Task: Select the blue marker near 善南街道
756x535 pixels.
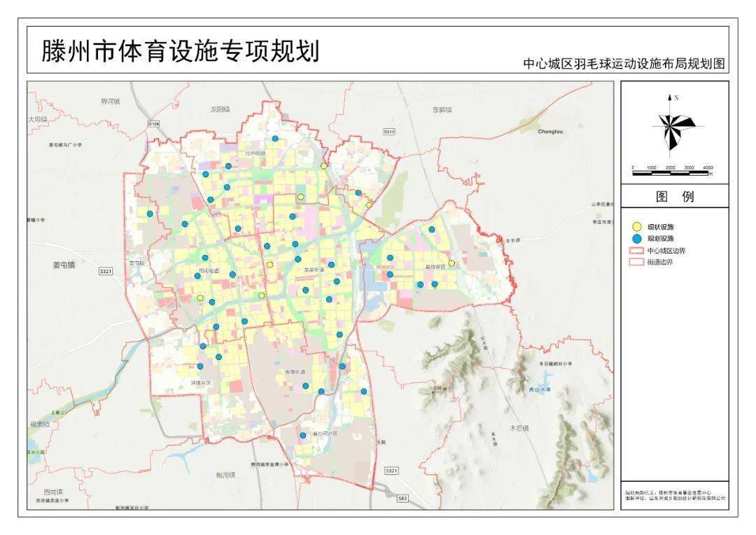Action: (306, 386)
